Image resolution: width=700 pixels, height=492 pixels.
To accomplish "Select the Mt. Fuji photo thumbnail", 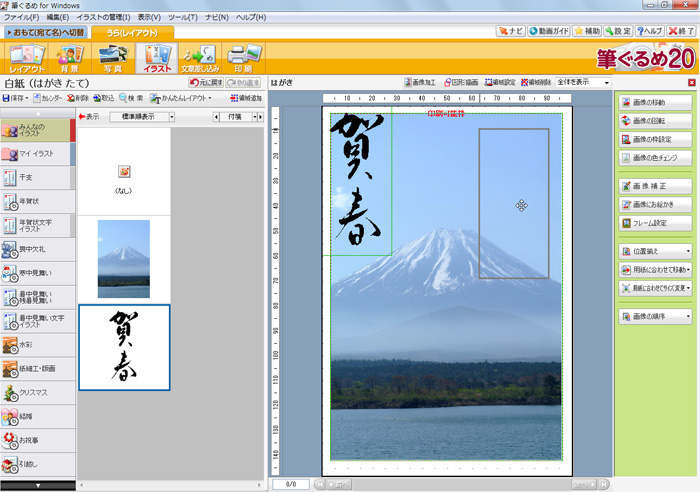I will (123, 258).
